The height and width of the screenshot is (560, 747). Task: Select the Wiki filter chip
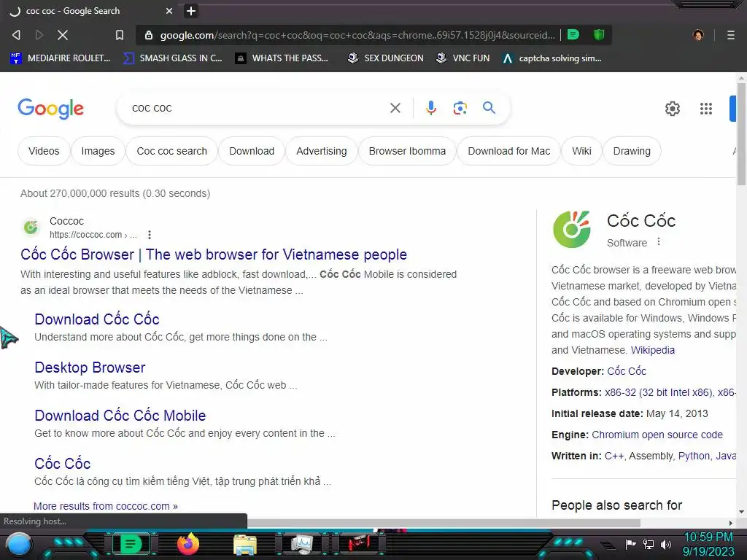pyautogui.click(x=581, y=151)
